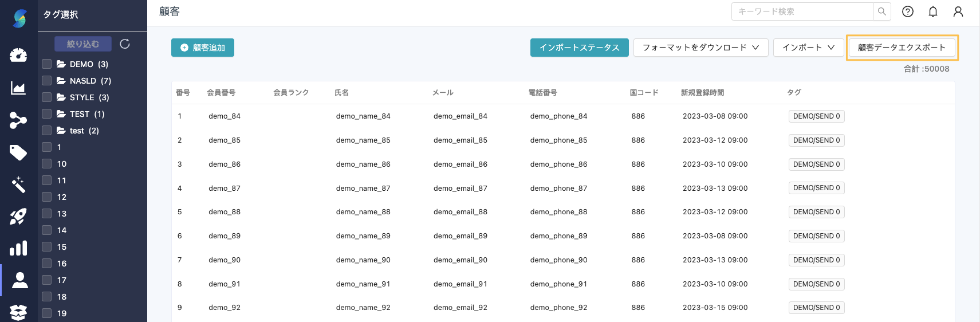The height and width of the screenshot is (322, 980).
Task: Focus the キーワード検索 input
Action: (x=802, y=11)
